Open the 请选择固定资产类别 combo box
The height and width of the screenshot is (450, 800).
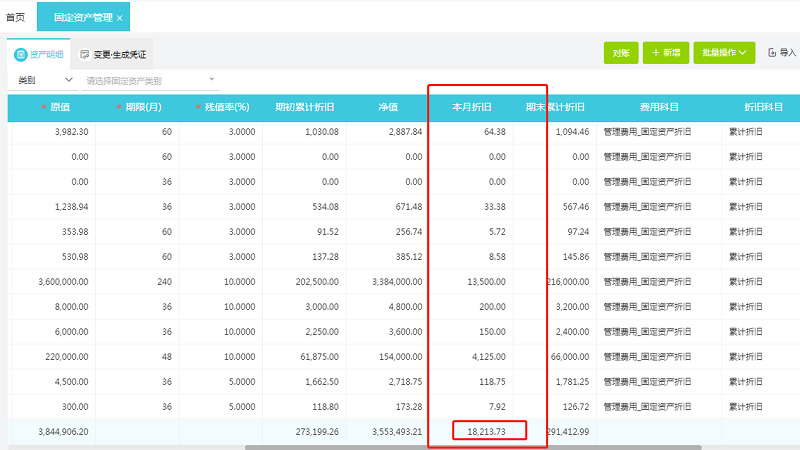click(x=151, y=81)
